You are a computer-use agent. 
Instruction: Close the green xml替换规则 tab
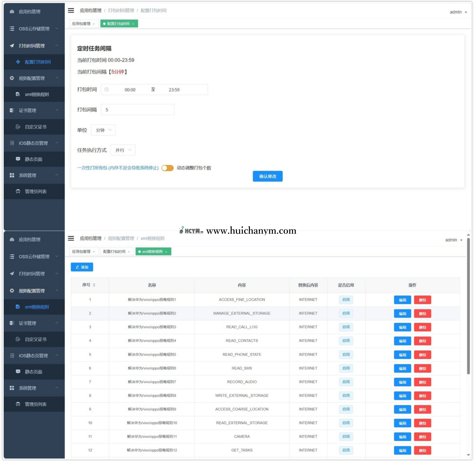(166, 252)
